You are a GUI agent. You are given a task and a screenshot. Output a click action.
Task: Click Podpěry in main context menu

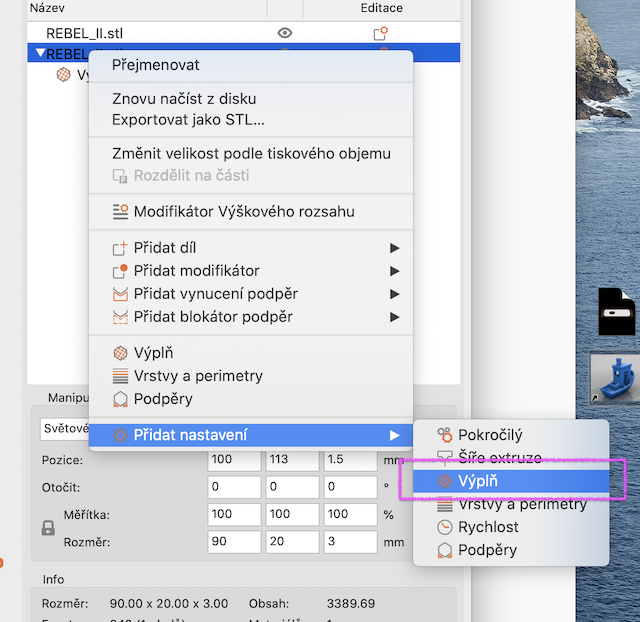(163, 398)
